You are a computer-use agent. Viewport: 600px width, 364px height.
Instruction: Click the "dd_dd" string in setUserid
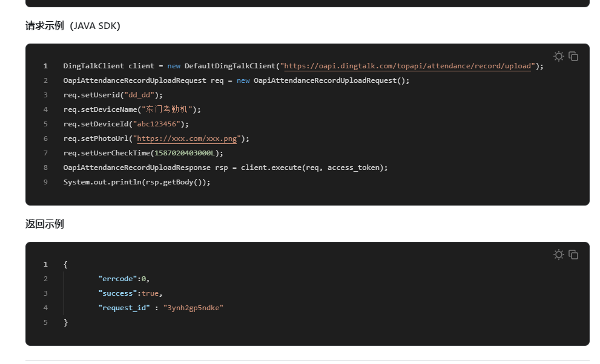[139, 95]
